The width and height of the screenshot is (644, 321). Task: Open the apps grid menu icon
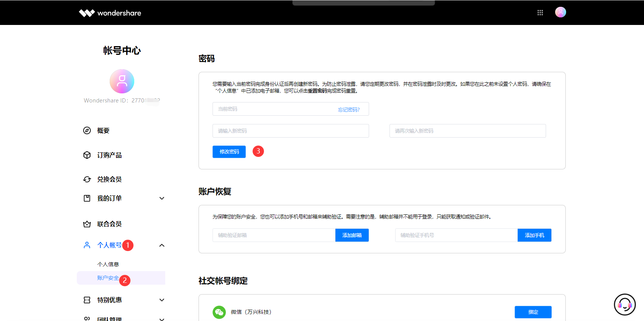[540, 13]
